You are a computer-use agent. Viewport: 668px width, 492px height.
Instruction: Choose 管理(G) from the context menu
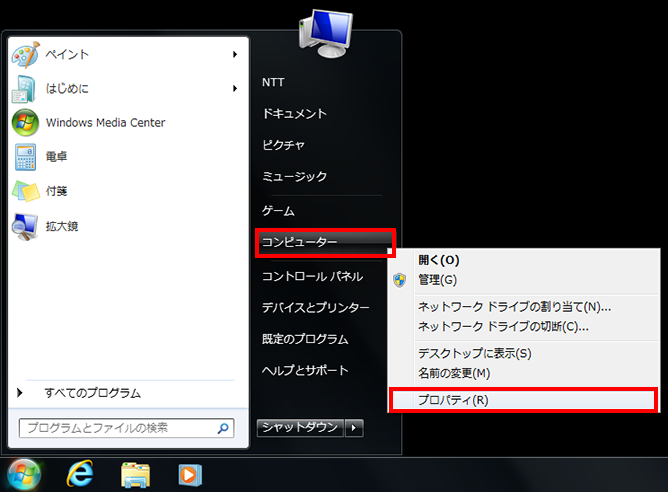click(x=437, y=280)
